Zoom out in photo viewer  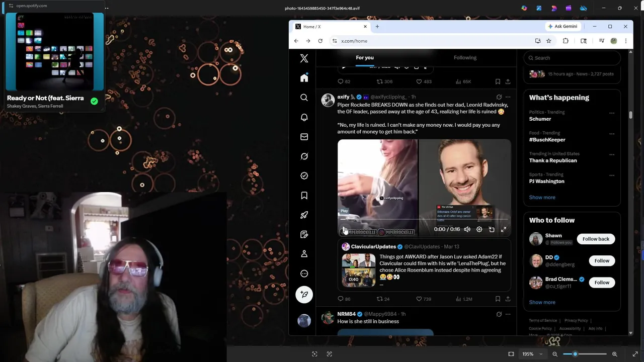click(555, 354)
